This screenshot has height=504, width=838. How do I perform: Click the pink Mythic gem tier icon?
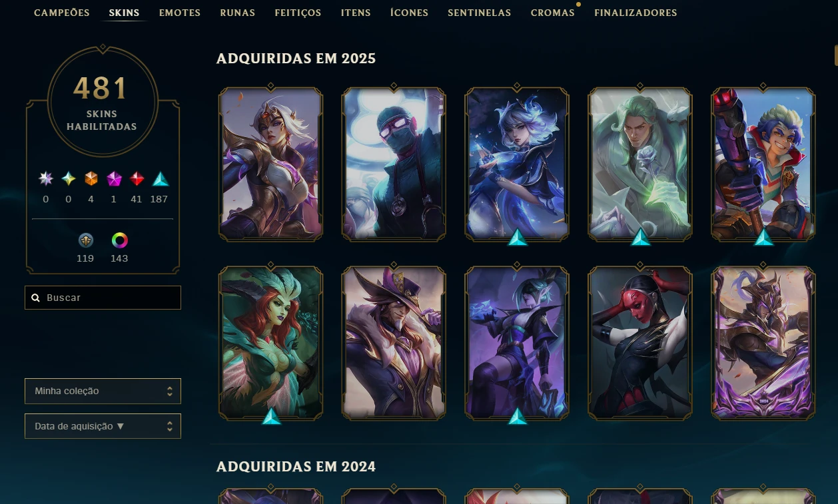[115, 178]
